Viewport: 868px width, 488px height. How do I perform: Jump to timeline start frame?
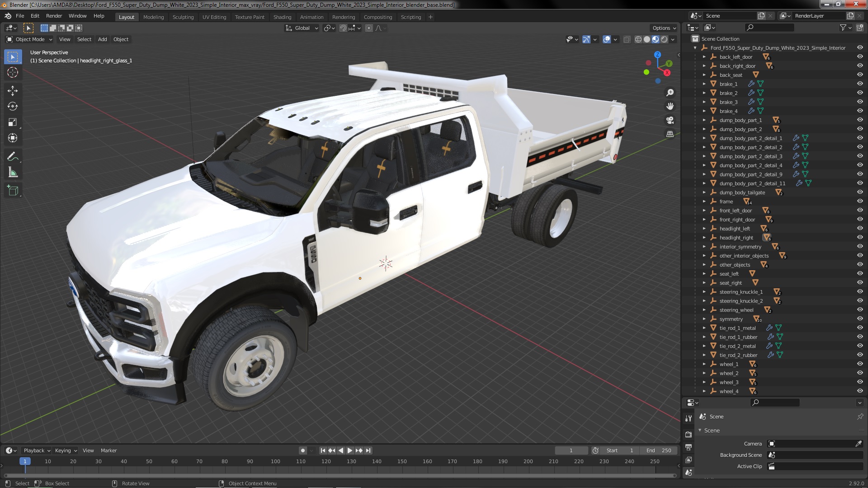point(323,450)
